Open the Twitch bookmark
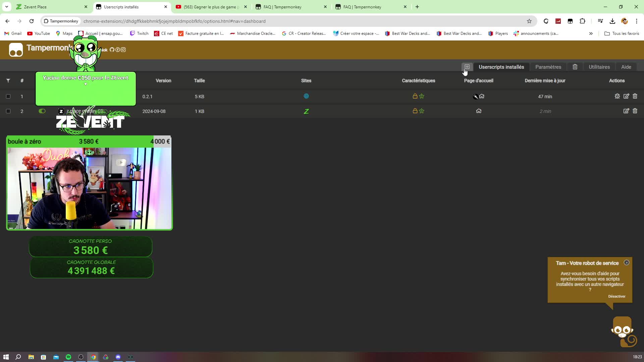Viewport: 644px width, 362px height. pyautogui.click(x=139, y=34)
